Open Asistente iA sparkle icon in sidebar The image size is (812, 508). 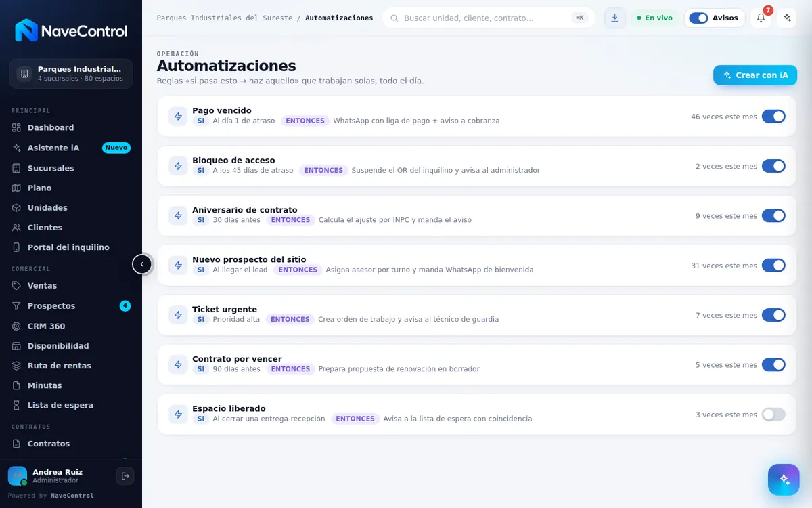pos(17,148)
